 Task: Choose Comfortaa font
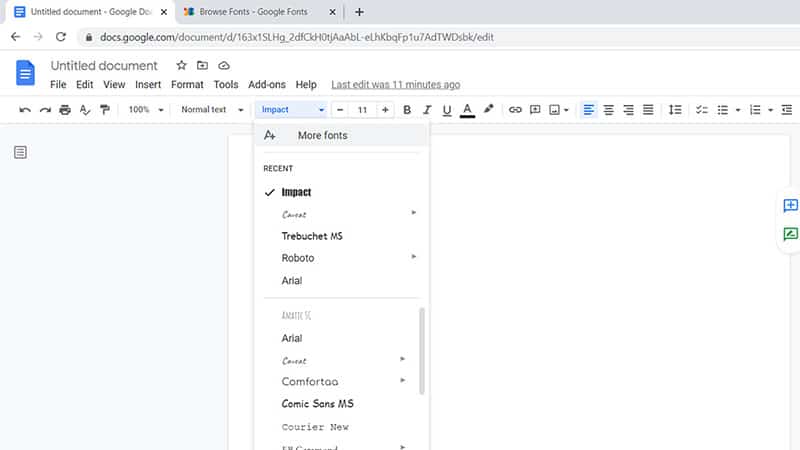pos(310,382)
